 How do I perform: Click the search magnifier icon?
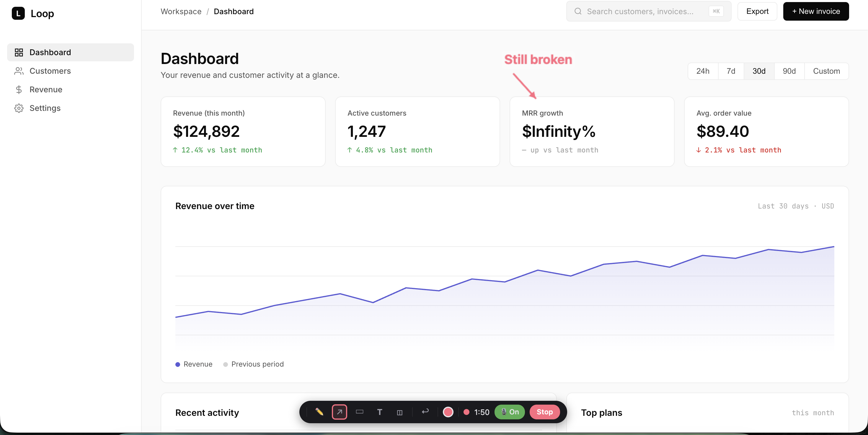(578, 12)
